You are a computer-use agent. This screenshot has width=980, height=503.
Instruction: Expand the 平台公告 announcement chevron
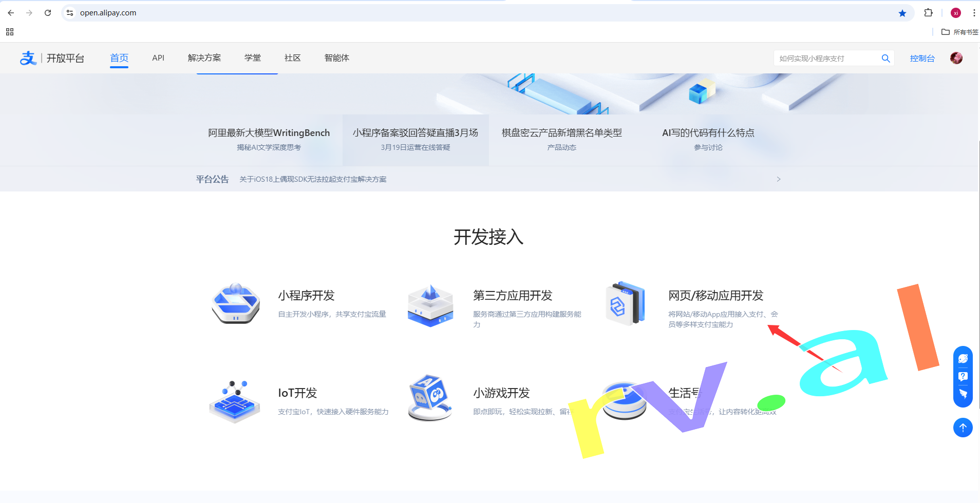[779, 179]
